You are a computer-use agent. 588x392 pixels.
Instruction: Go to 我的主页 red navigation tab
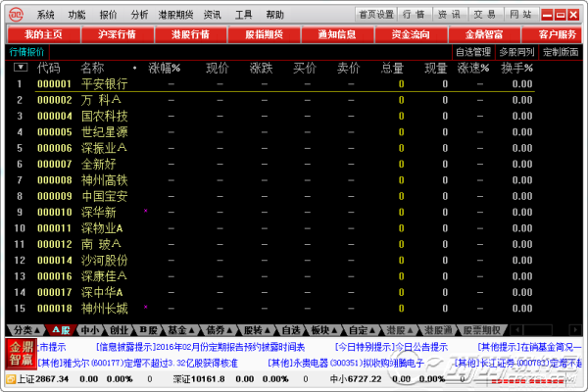(x=43, y=34)
